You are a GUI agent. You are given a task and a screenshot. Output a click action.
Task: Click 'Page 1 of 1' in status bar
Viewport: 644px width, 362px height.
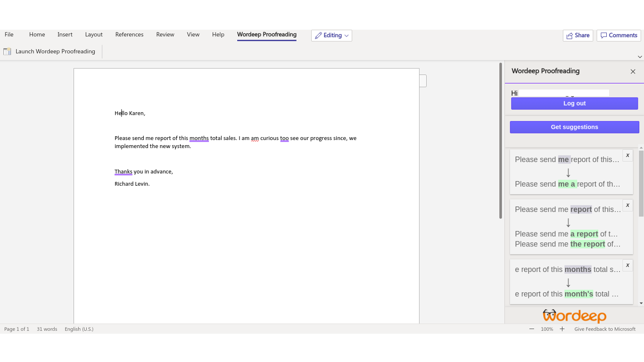point(17,329)
